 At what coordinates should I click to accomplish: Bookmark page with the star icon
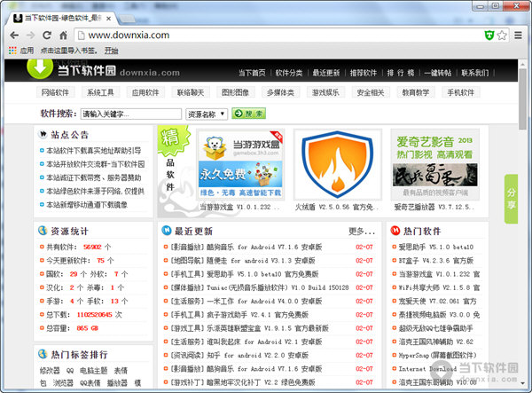pyautogui.click(x=502, y=35)
